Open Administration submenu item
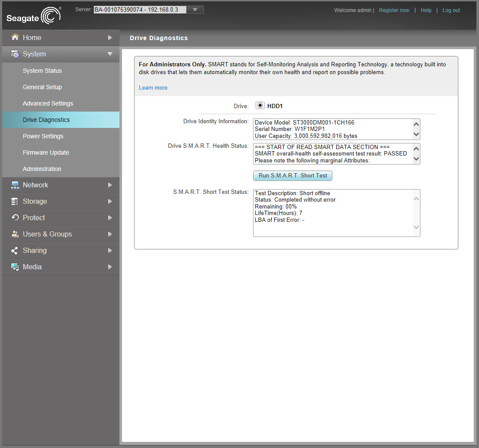Screen dimensions: 479x448 [61, 169]
